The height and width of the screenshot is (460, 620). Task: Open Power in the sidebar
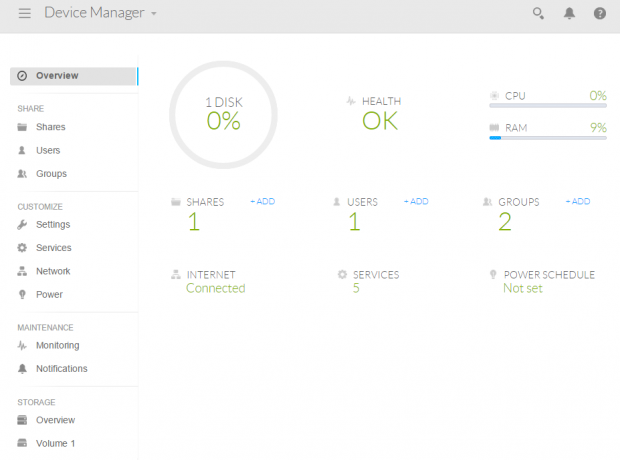tap(49, 294)
